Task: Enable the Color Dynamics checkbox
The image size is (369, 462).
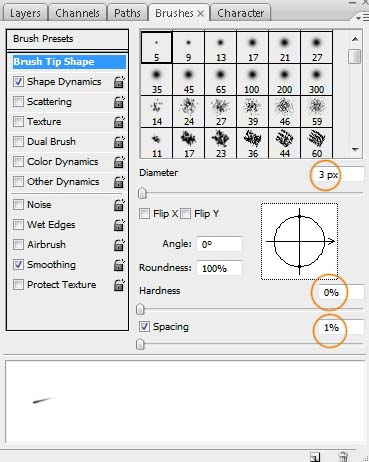Action: click(x=18, y=162)
